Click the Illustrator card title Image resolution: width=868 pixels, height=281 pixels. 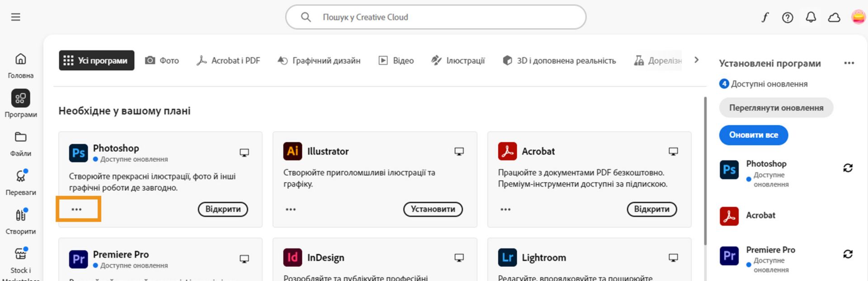click(x=328, y=151)
